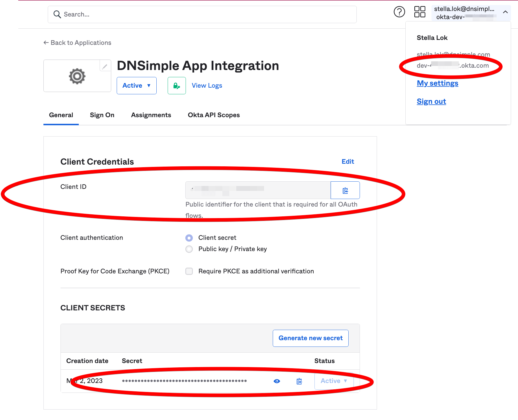Click the Sign out link
The image size is (518, 420).
pos(431,102)
